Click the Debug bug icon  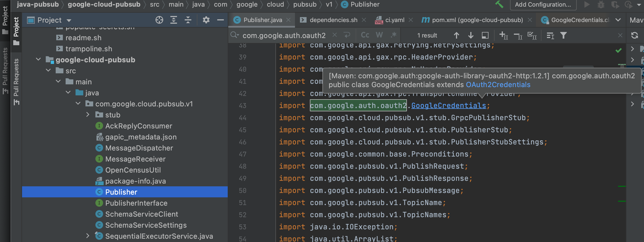point(601,4)
